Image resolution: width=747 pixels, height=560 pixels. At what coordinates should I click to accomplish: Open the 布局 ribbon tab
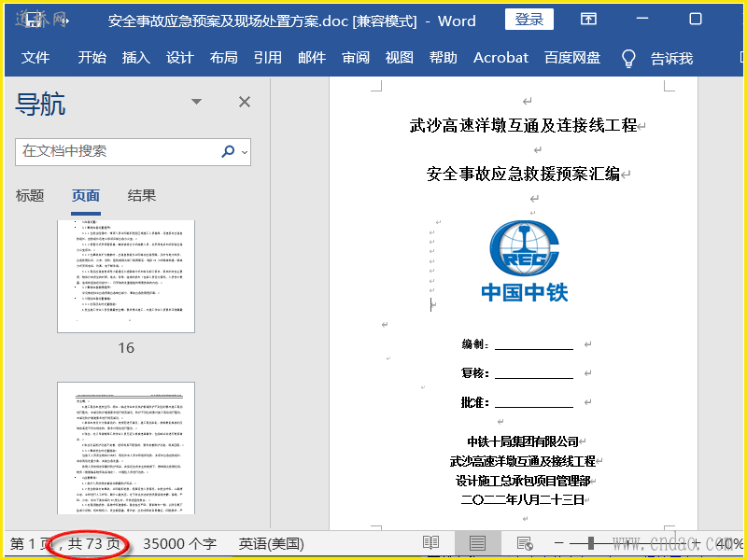(x=223, y=58)
